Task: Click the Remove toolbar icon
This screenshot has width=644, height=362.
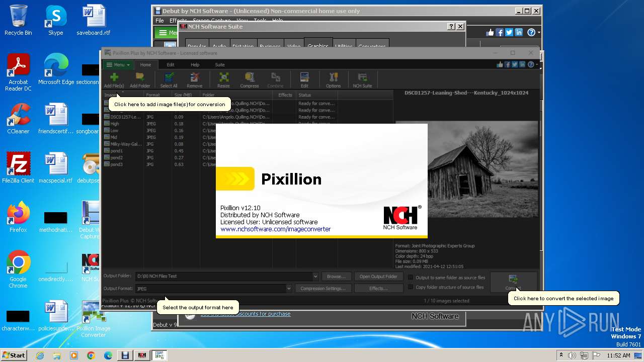Action: pos(194,79)
